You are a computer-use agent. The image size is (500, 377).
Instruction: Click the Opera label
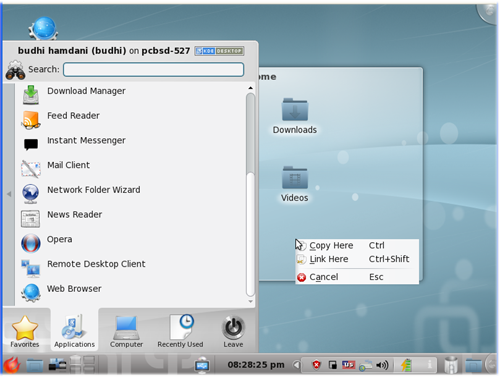pos(59,239)
